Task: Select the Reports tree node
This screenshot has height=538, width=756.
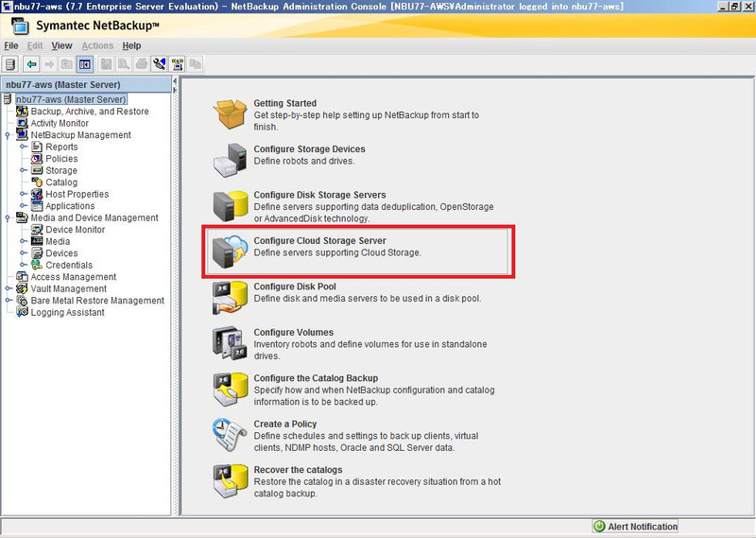Action: coord(61,148)
